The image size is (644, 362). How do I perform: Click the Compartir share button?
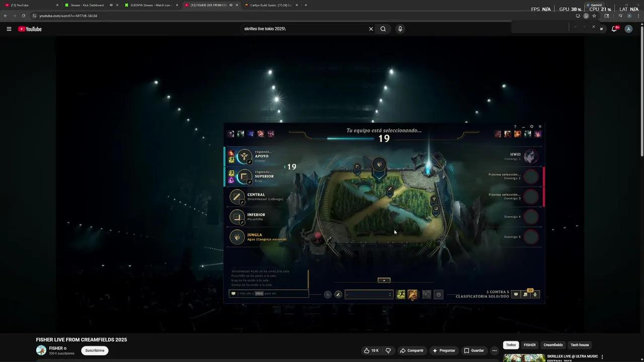(x=411, y=350)
